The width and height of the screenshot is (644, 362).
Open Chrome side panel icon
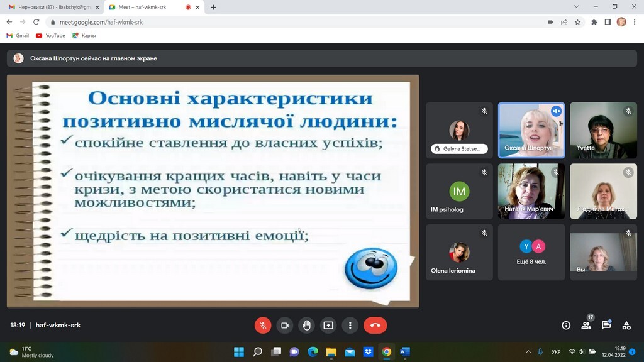pyautogui.click(x=608, y=22)
